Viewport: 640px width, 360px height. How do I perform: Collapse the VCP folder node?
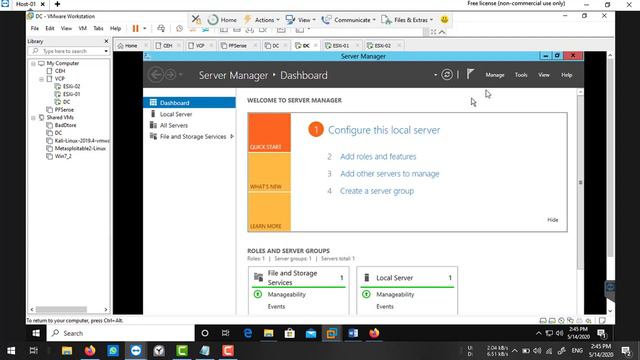[x=41, y=79]
